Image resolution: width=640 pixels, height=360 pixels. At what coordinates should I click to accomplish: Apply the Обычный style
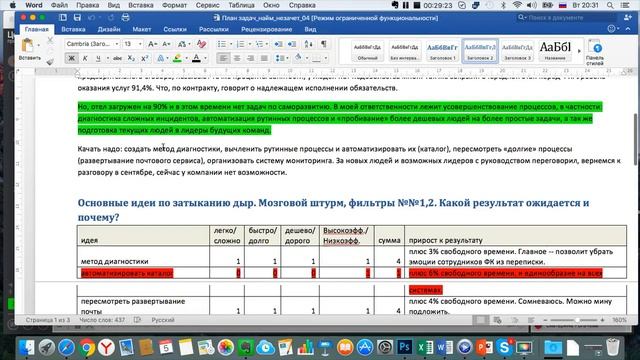[367, 51]
